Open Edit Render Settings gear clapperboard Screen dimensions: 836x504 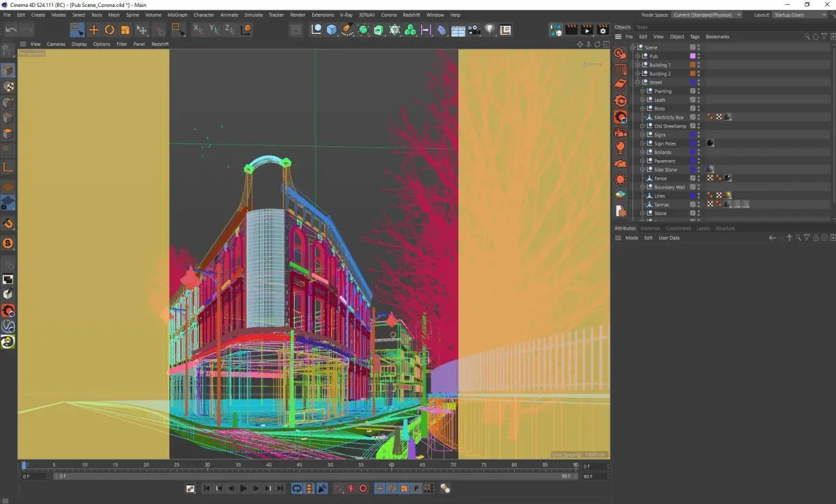tap(602, 30)
